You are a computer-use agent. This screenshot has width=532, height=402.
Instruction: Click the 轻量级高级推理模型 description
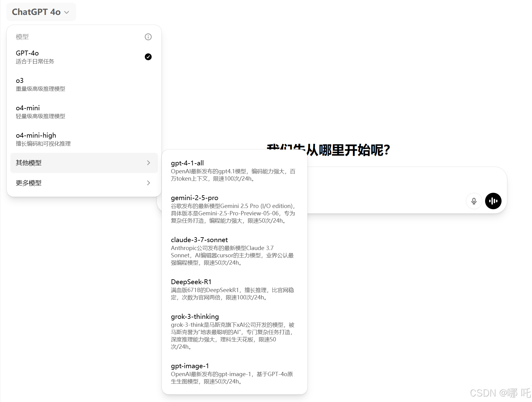41,116
